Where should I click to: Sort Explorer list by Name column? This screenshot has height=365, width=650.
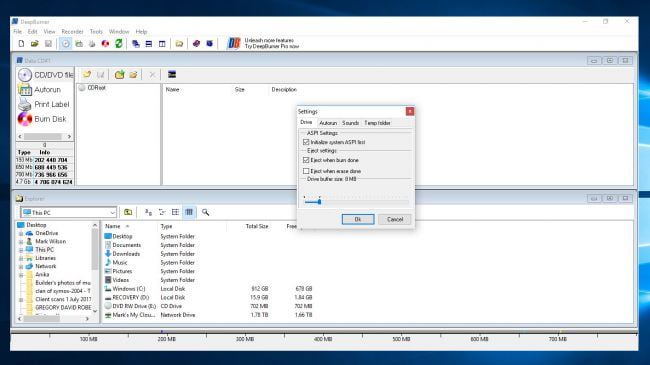(x=130, y=226)
